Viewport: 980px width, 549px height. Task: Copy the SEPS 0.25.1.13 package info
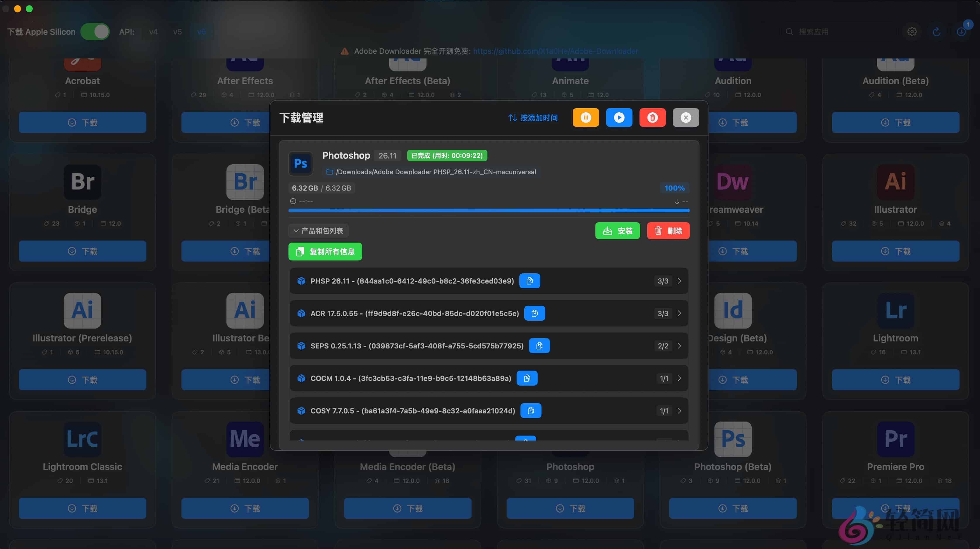[539, 346]
